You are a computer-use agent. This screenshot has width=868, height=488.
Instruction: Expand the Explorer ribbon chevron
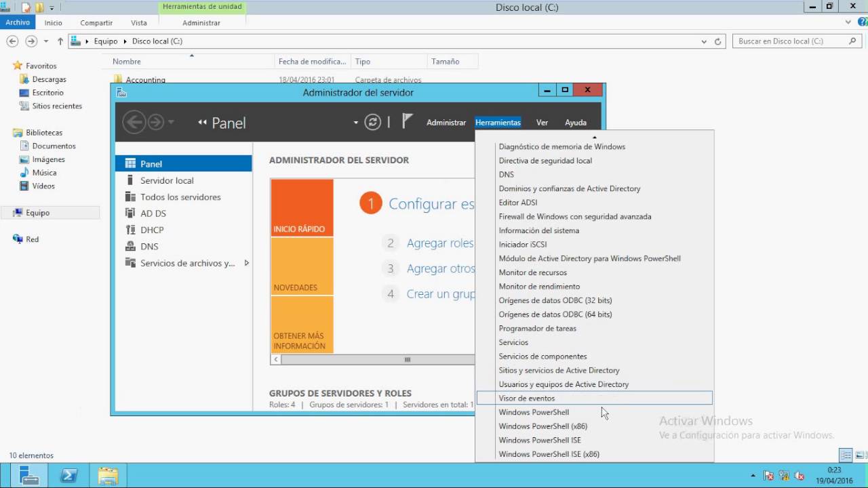(x=848, y=22)
